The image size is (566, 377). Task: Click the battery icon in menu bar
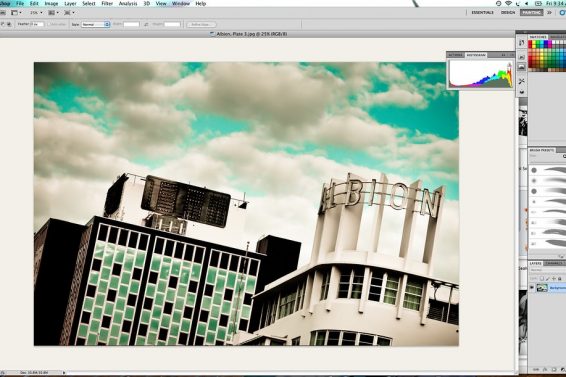[538, 4]
